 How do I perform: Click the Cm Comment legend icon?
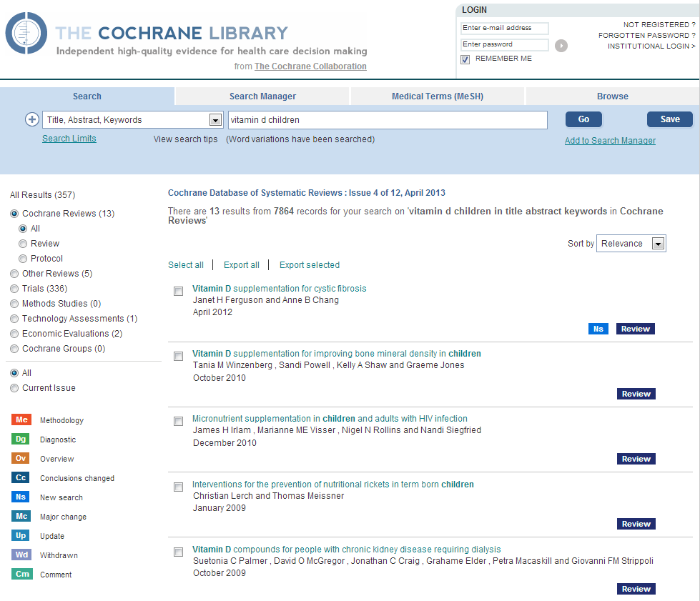pyautogui.click(x=22, y=575)
